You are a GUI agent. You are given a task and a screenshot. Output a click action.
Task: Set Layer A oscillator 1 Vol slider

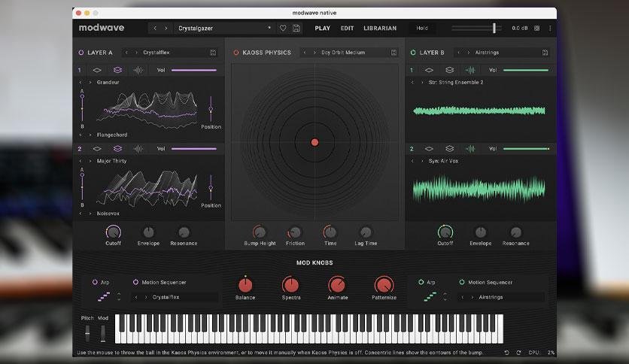[194, 70]
